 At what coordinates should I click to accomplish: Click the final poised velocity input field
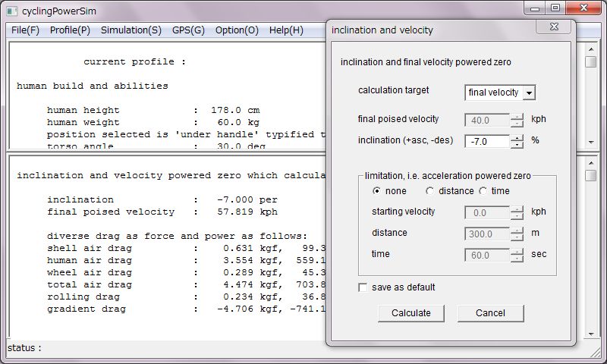487,121
